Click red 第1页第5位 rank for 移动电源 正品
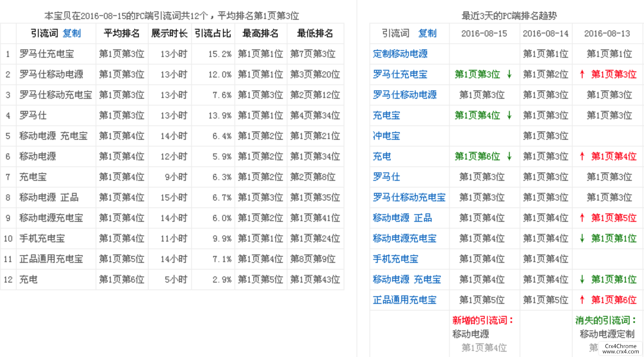 coord(614,218)
